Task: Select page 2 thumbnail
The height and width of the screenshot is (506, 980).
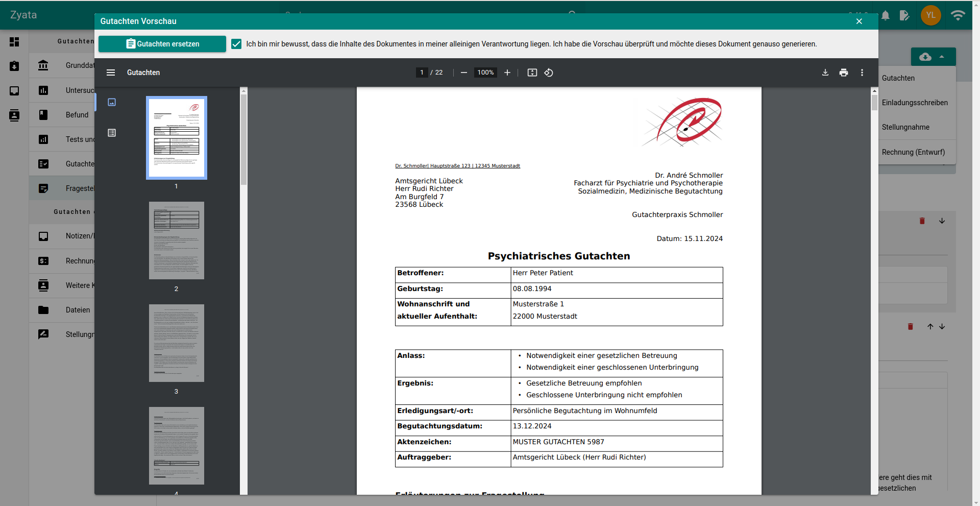Action: click(x=177, y=240)
